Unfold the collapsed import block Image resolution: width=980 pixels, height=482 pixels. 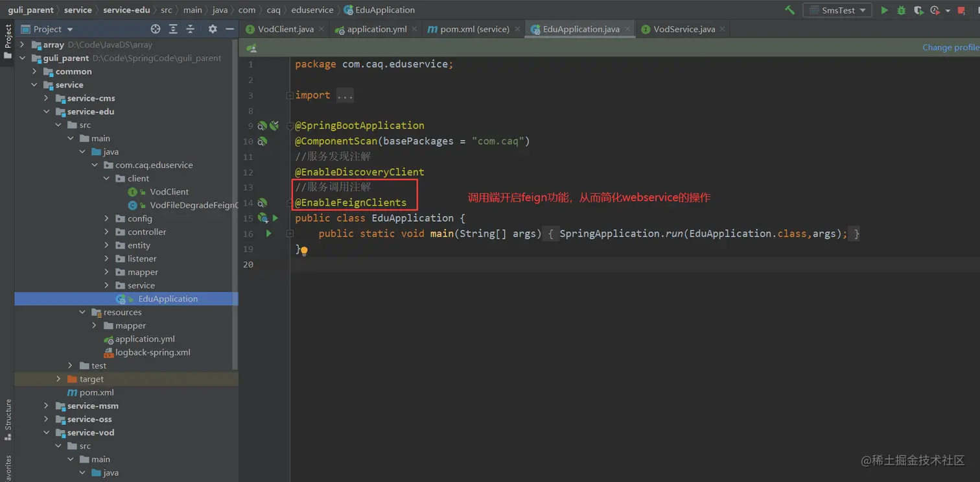(x=290, y=95)
